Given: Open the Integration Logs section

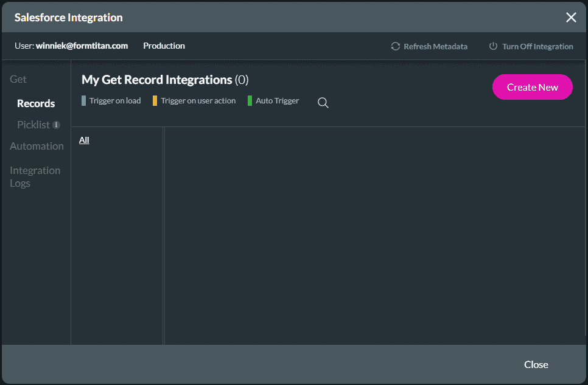Looking at the screenshot, I should [35, 176].
